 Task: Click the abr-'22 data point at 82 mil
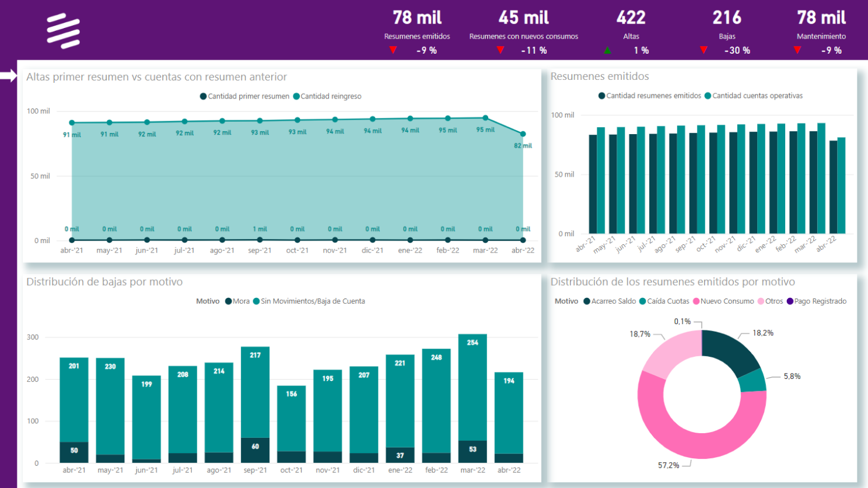[523, 134]
